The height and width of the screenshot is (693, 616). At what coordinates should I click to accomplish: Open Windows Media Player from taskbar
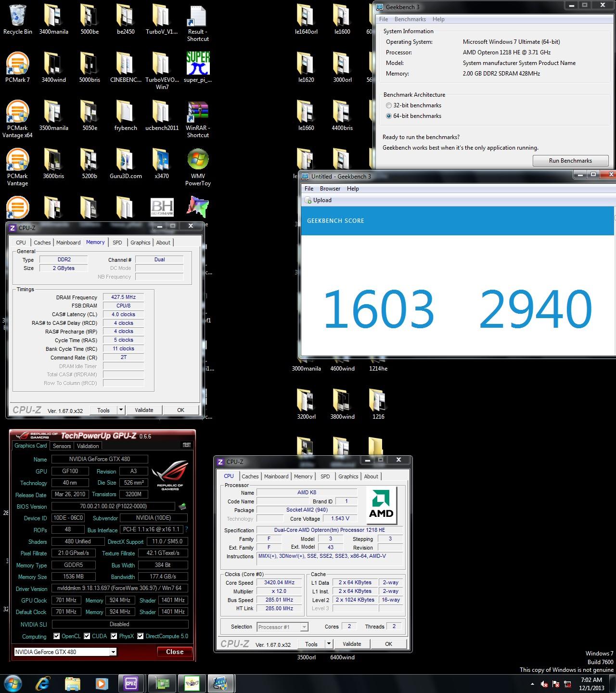[x=102, y=683]
